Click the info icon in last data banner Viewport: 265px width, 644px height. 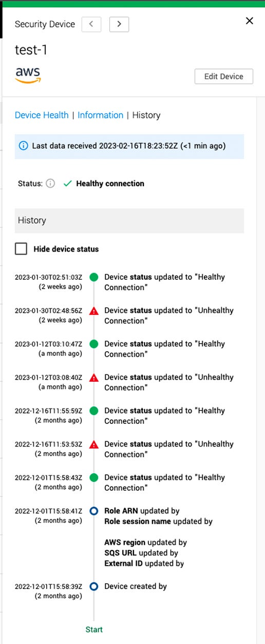click(x=24, y=146)
